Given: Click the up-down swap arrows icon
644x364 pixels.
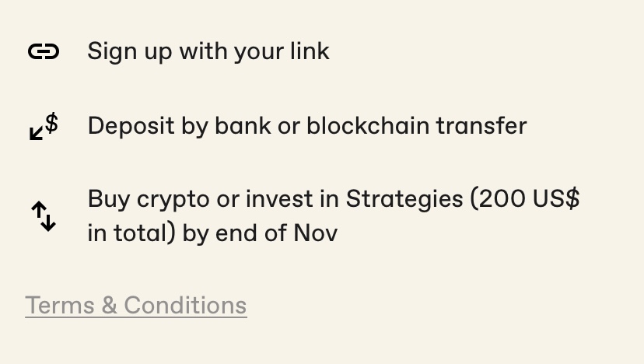Looking at the screenshot, I should coord(44,216).
